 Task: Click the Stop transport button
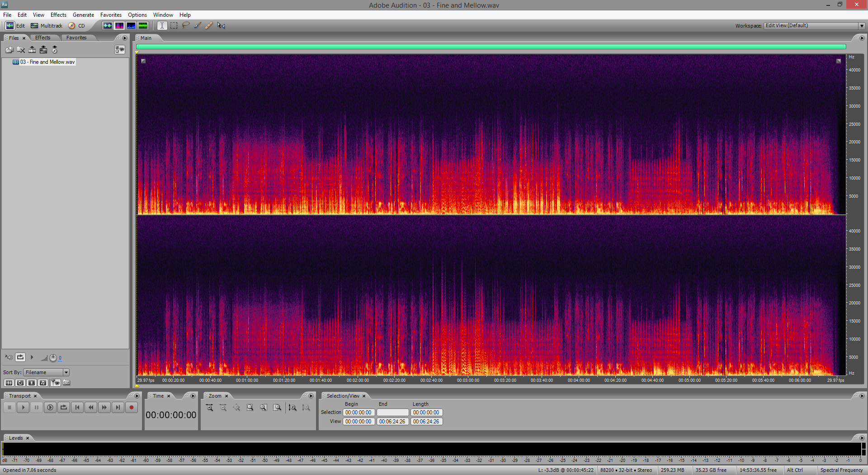point(9,408)
